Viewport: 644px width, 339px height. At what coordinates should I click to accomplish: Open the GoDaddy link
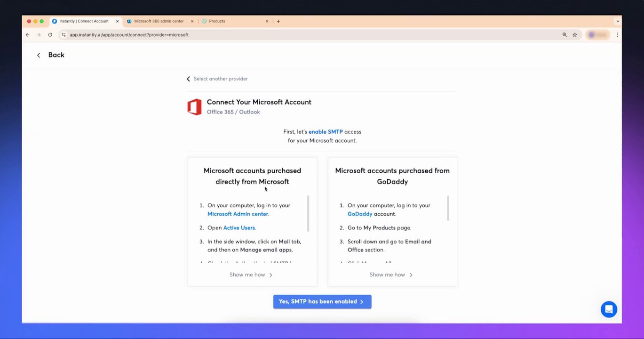pos(360,214)
